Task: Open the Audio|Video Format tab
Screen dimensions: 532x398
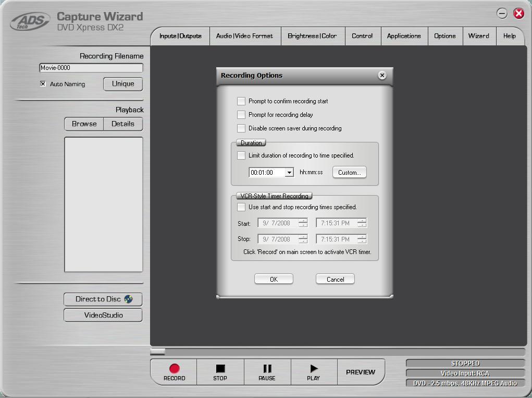Action: pyautogui.click(x=244, y=36)
